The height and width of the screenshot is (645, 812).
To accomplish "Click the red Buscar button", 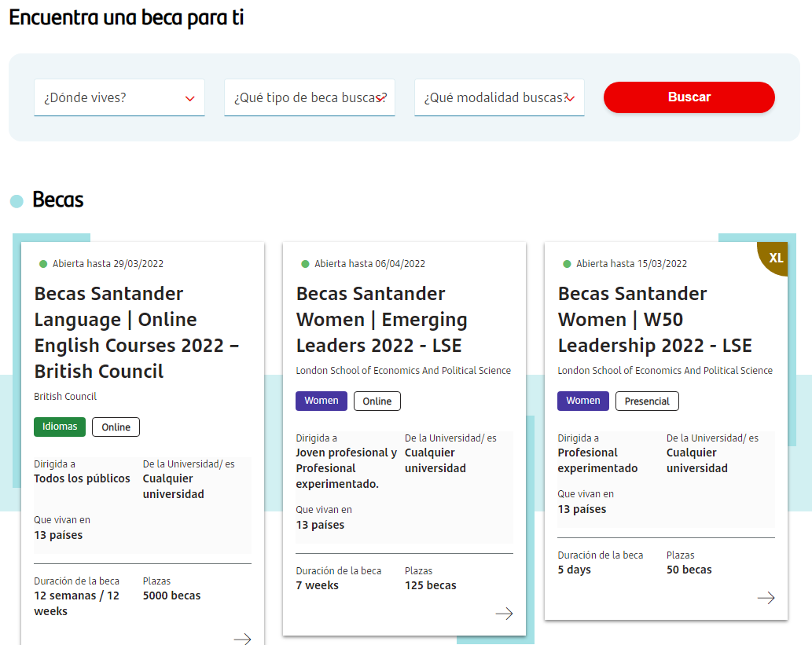I will click(689, 97).
